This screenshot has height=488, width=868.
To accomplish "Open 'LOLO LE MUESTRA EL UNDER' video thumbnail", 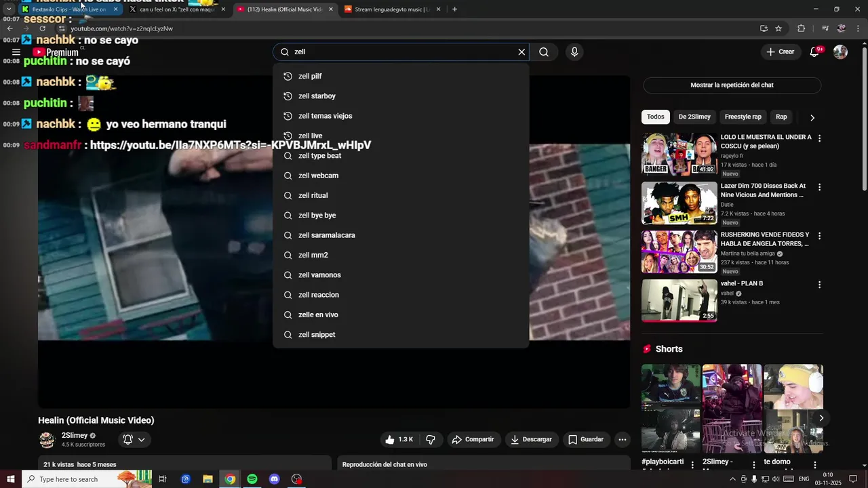I will (x=679, y=154).
